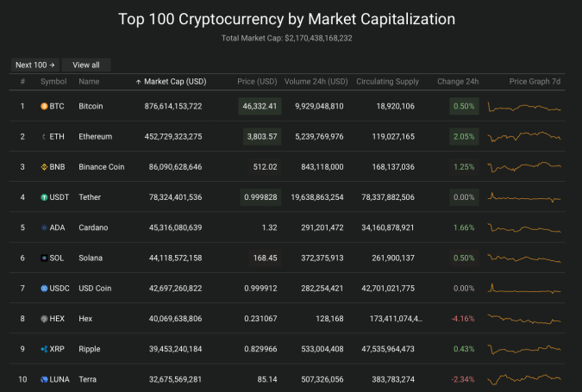Sort by rank # column header
The height and width of the screenshot is (392, 582).
[22, 82]
